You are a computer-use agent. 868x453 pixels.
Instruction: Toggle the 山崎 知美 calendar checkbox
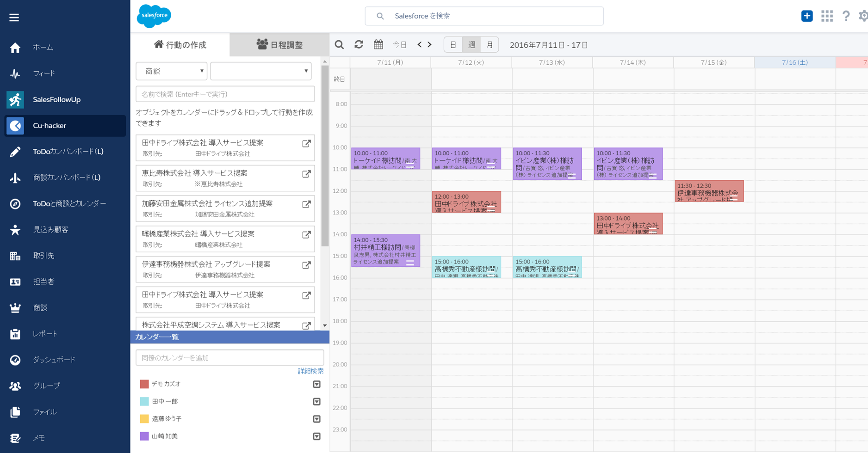[x=317, y=436]
